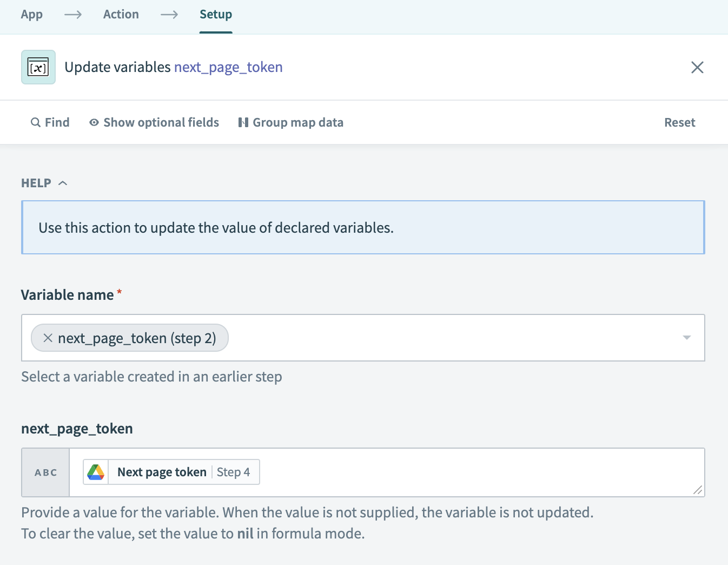Switch to the App tab
This screenshot has width=728, height=565.
pos(31,15)
